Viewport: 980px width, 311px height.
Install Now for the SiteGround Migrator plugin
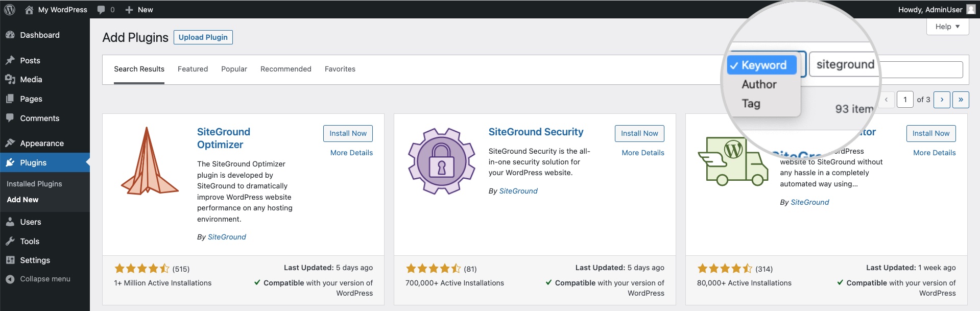pos(931,133)
